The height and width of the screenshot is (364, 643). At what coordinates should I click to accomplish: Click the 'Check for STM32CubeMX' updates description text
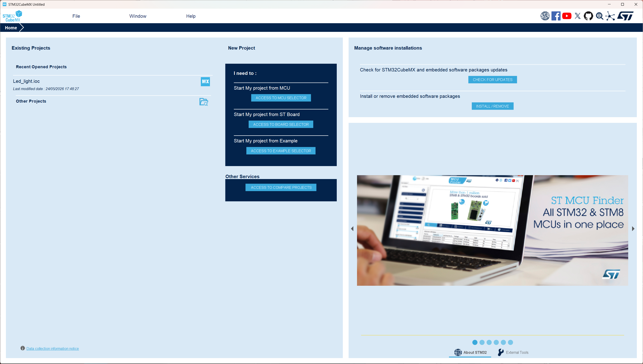coord(434,70)
